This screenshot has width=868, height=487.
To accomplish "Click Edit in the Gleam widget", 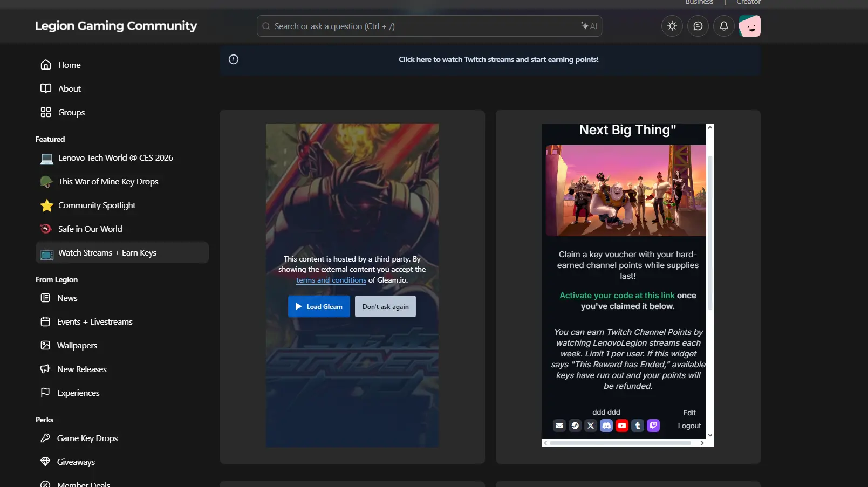I will pos(689,413).
